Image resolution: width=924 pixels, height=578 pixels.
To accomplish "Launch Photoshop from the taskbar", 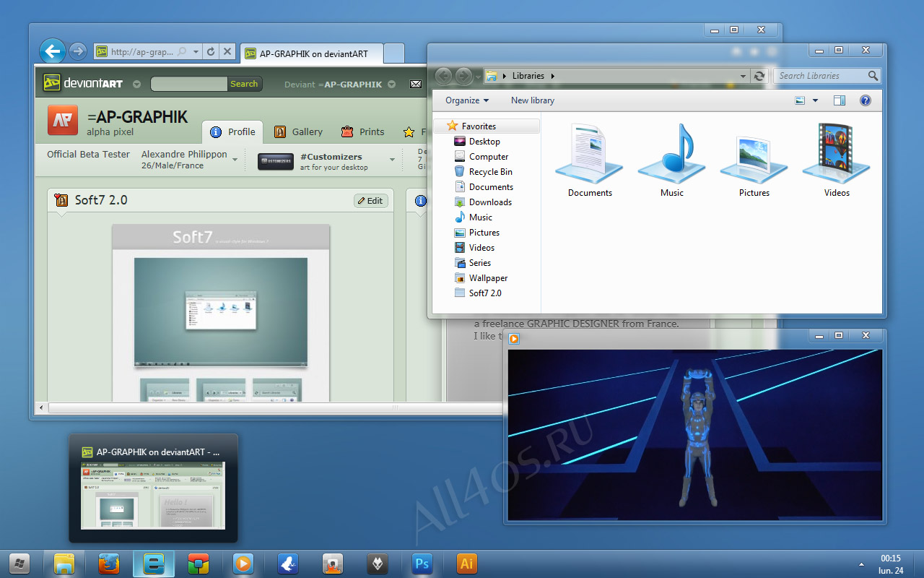I will pos(422,564).
